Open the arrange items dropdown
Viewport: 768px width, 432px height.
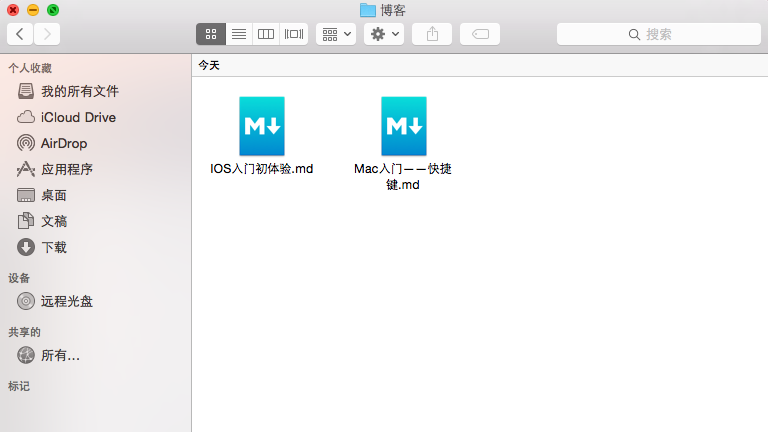tap(336, 34)
